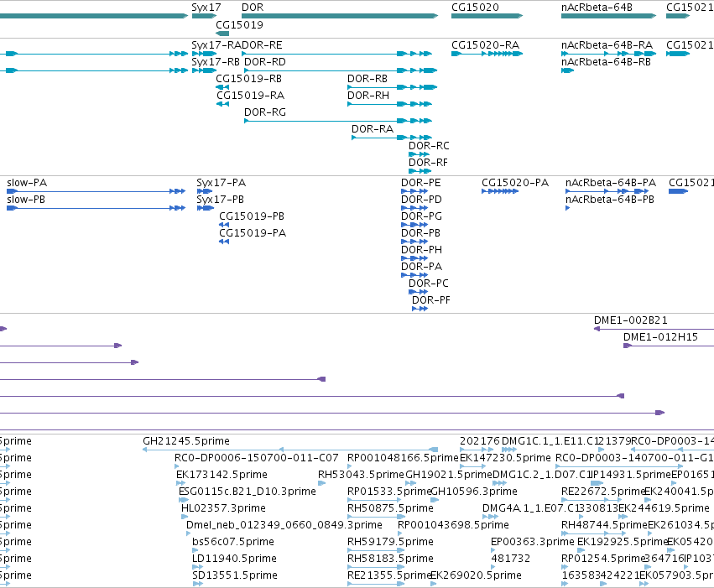The image size is (714, 588).
Task: Select the DOR-PA protein label
Action: point(421,267)
